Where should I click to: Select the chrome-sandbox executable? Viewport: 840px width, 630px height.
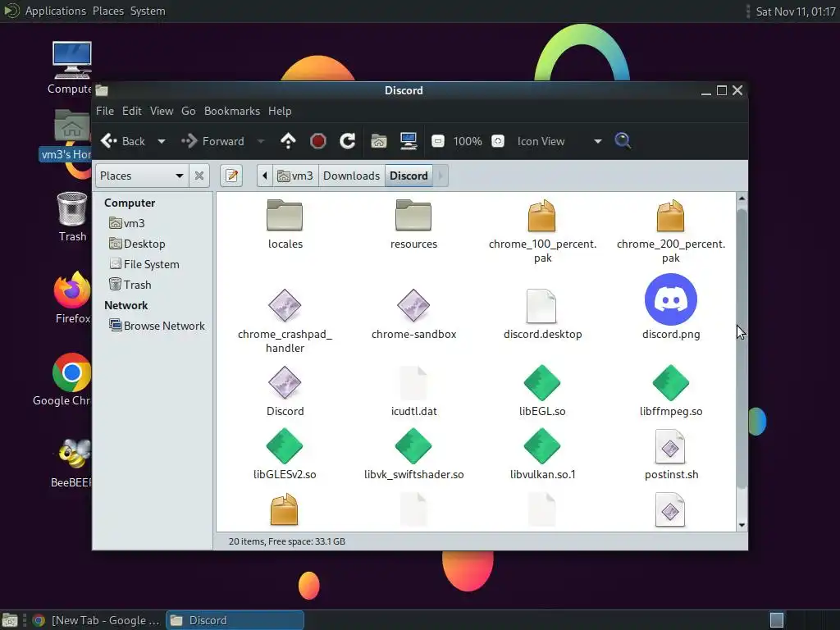pyautogui.click(x=413, y=314)
